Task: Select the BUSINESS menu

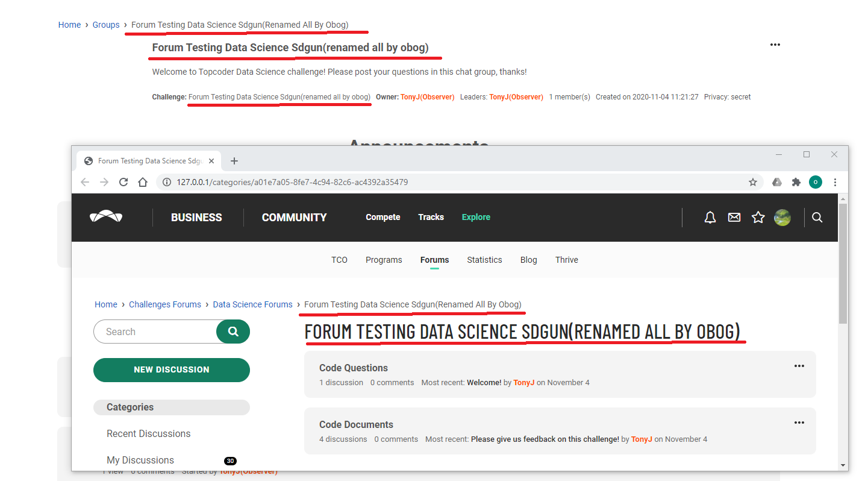Action: click(x=196, y=218)
